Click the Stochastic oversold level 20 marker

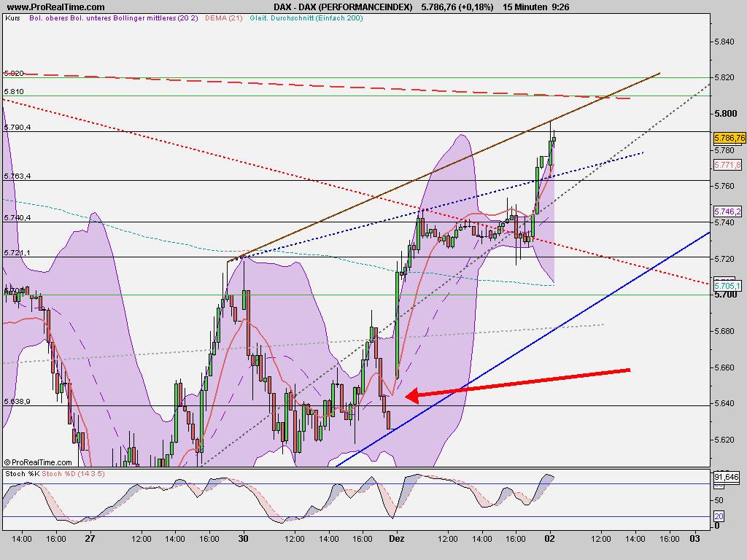717,516
